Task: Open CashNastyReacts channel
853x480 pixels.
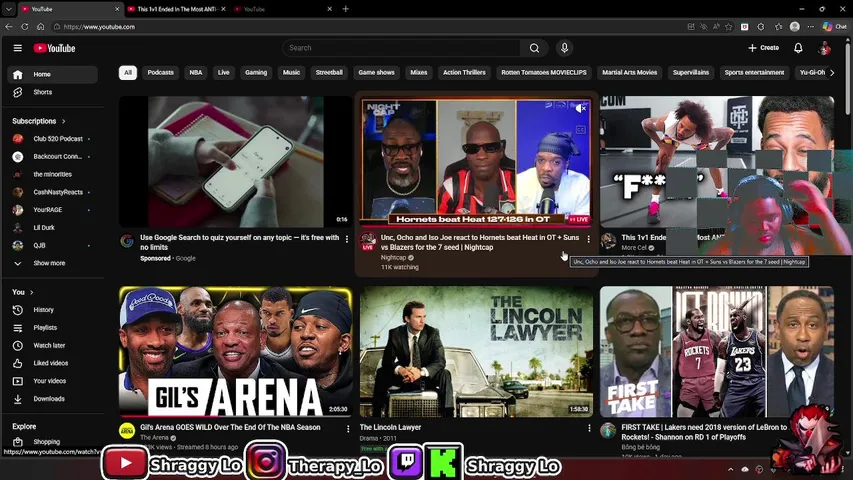Action: click(x=53, y=192)
